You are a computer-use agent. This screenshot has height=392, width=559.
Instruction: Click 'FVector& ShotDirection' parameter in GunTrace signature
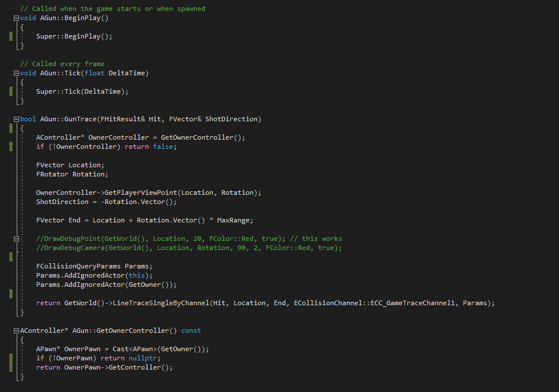pos(213,119)
